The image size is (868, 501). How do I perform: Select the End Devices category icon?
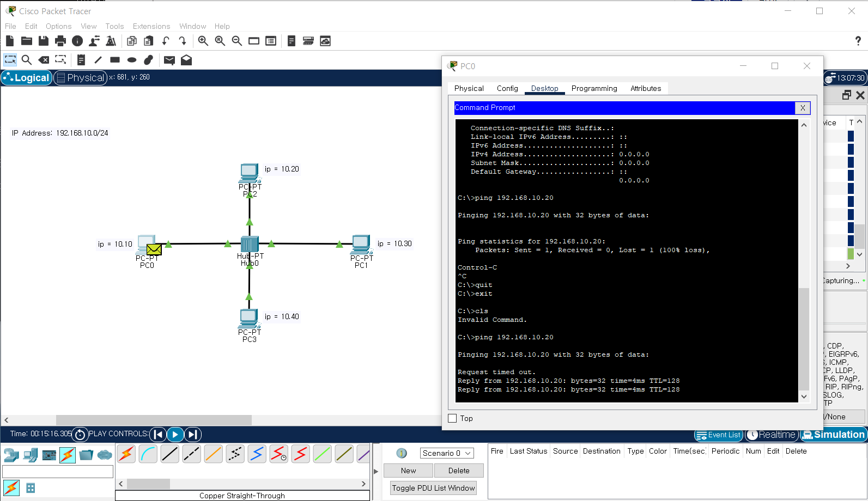click(x=31, y=455)
